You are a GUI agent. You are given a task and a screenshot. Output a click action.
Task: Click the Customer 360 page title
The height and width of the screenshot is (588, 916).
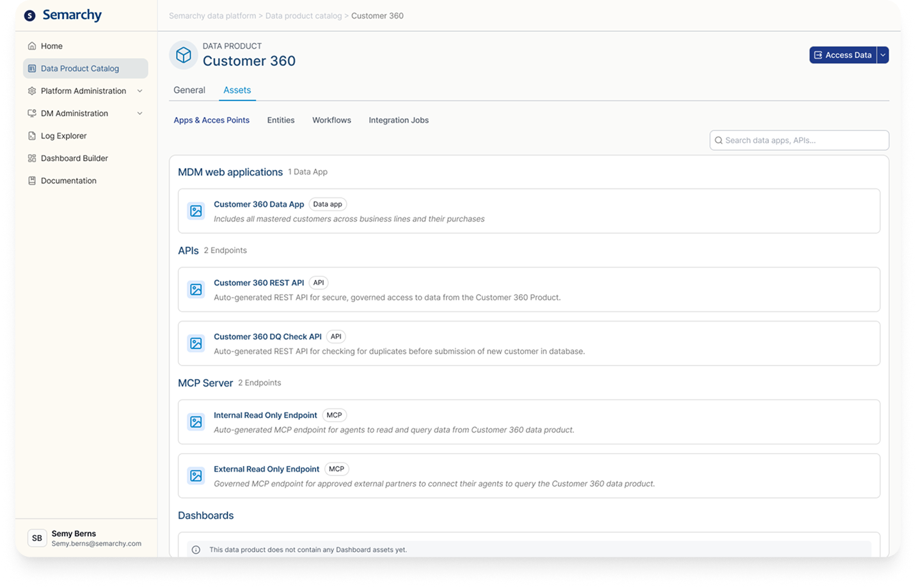(x=249, y=61)
